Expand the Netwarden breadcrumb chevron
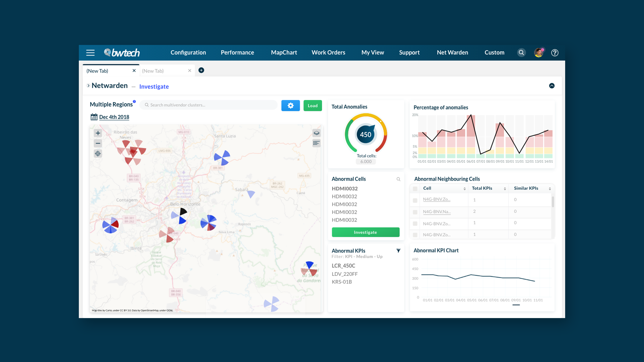Viewport: 644px width, 362px height. (88, 86)
